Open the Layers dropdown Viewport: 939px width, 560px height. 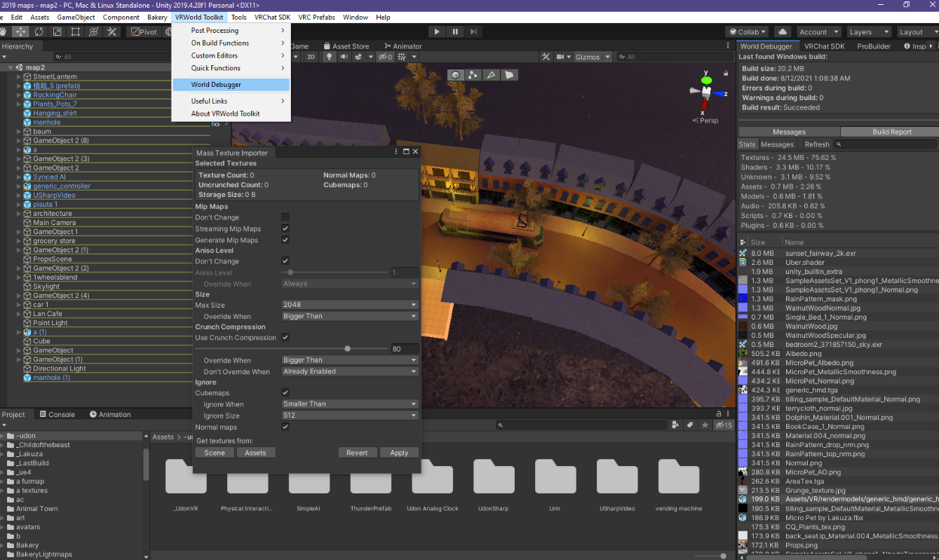868,32
